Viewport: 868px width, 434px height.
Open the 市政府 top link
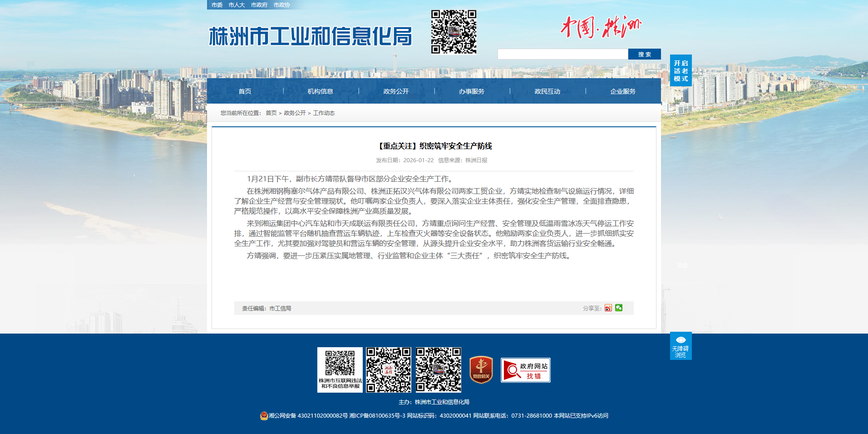(x=259, y=5)
